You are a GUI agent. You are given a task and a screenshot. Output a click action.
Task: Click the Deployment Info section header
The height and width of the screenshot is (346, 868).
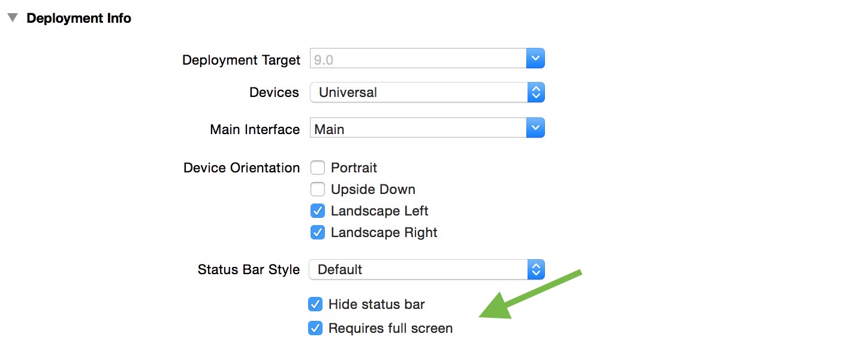click(x=79, y=17)
